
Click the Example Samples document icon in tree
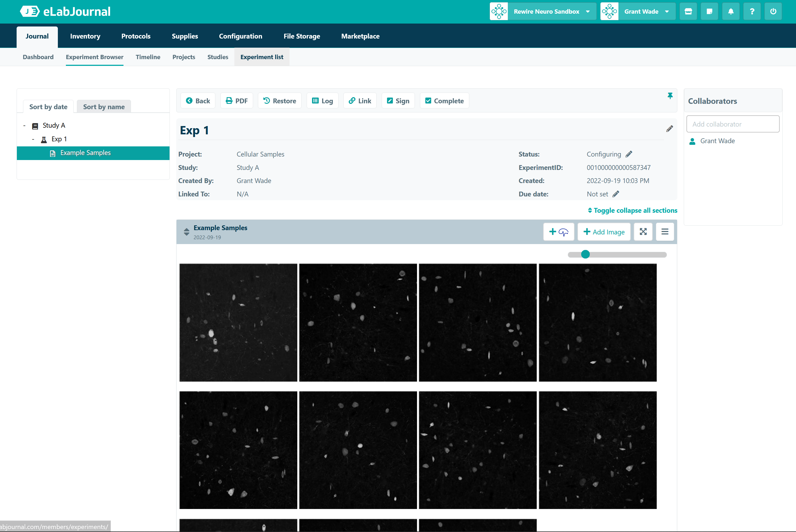pos(53,153)
